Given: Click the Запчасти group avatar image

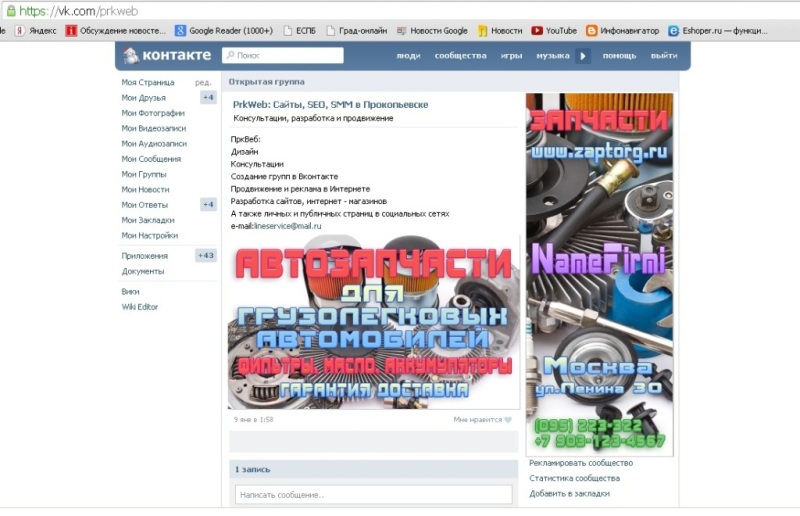Looking at the screenshot, I should (599, 275).
